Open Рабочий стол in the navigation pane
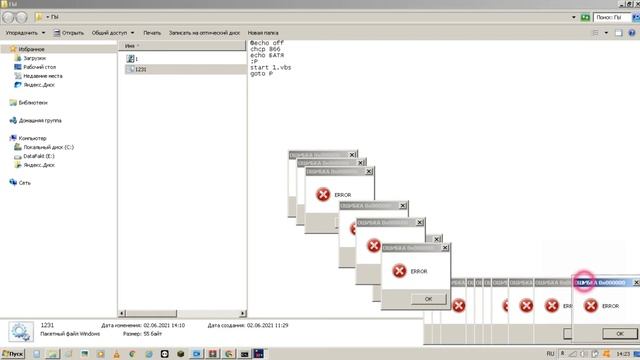This screenshot has width=640, height=360. coord(39,67)
